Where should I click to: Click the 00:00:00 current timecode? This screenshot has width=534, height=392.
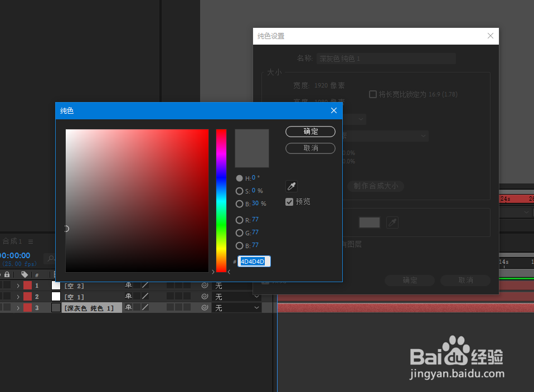15,255
